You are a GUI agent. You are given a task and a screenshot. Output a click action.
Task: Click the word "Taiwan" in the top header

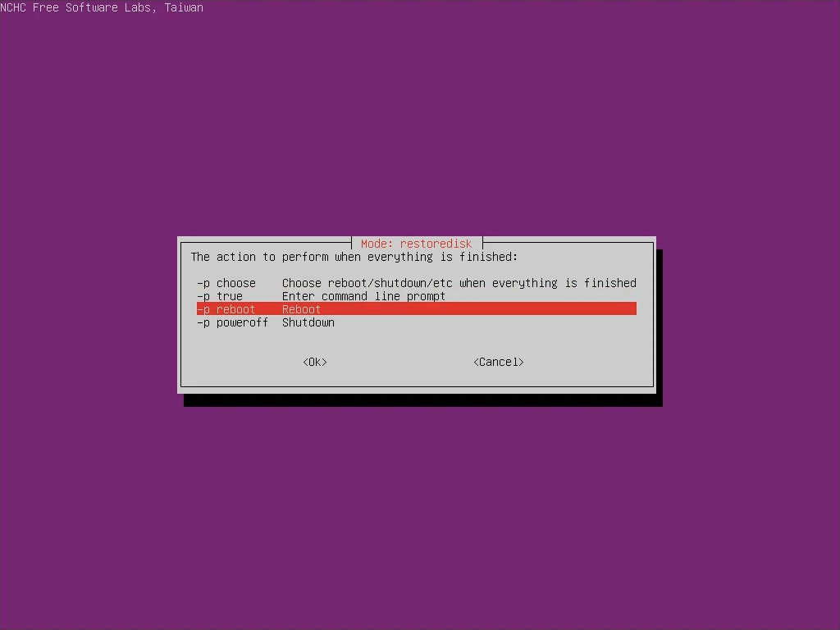[x=184, y=7]
